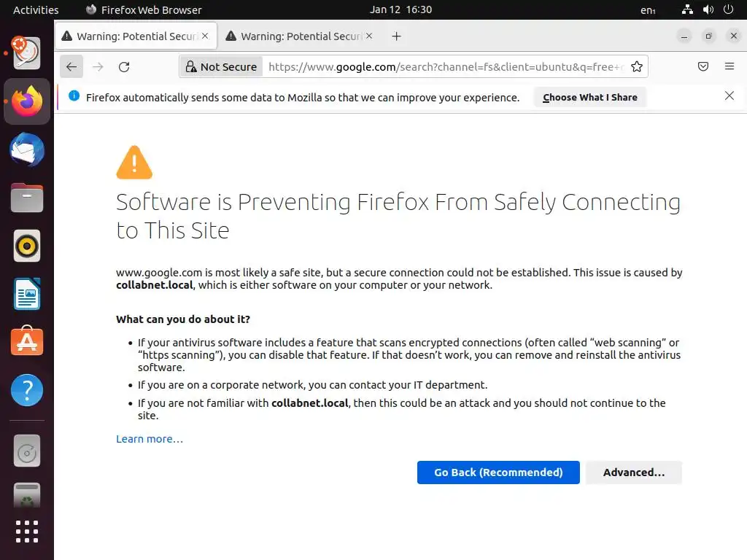
Task: Open LibreOffice Writer from the dock
Action: click(x=27, y=295)
